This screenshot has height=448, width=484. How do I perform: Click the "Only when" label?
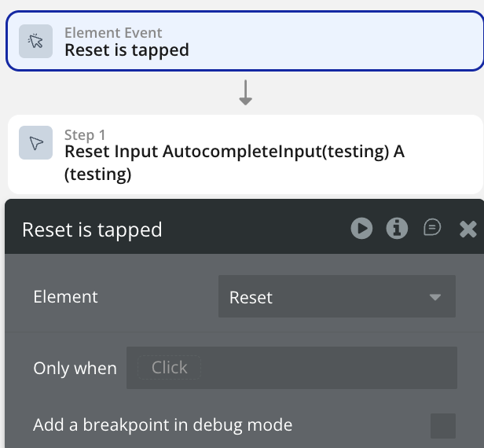pyautogui.click(x=75, y=368)
